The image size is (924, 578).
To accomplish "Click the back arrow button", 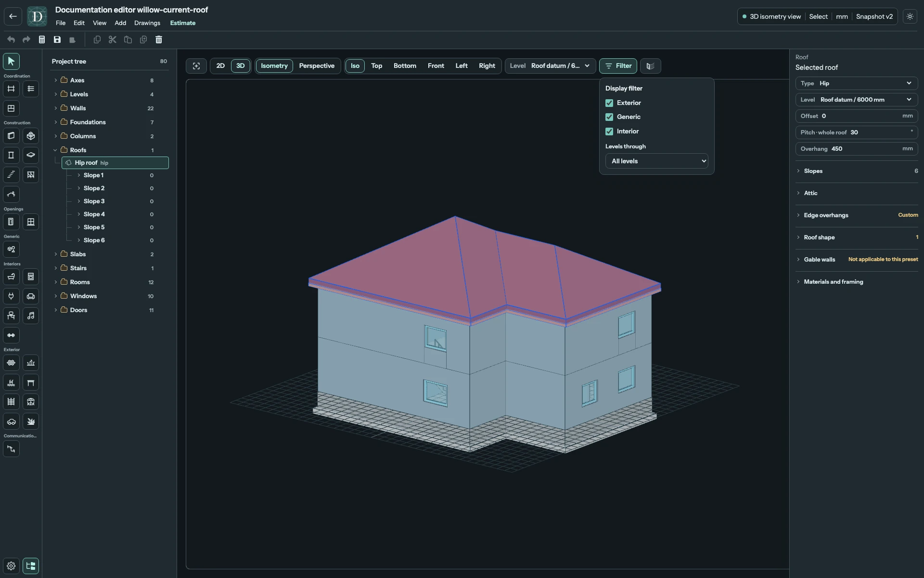I will [13, 16].
